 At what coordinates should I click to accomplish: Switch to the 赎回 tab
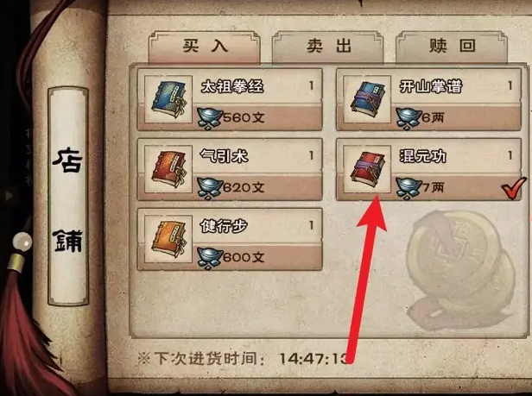(x=452, y=47)
